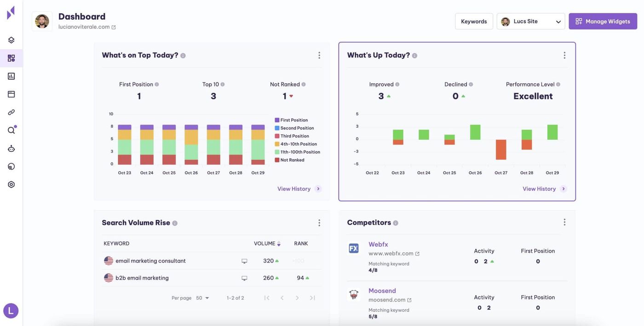This screenshot has width=644, height=326.
Task: Click the Manage Widgets button
Action: pos(603,21)
